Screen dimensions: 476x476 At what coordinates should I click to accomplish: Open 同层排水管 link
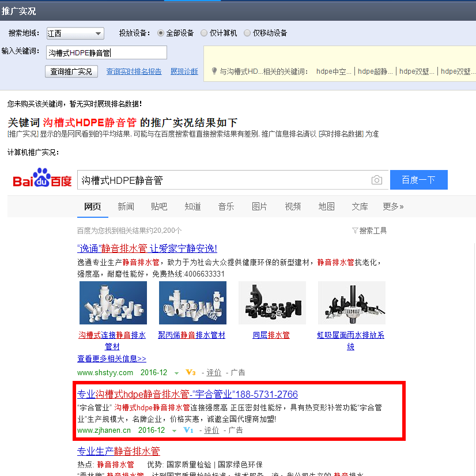271,335
